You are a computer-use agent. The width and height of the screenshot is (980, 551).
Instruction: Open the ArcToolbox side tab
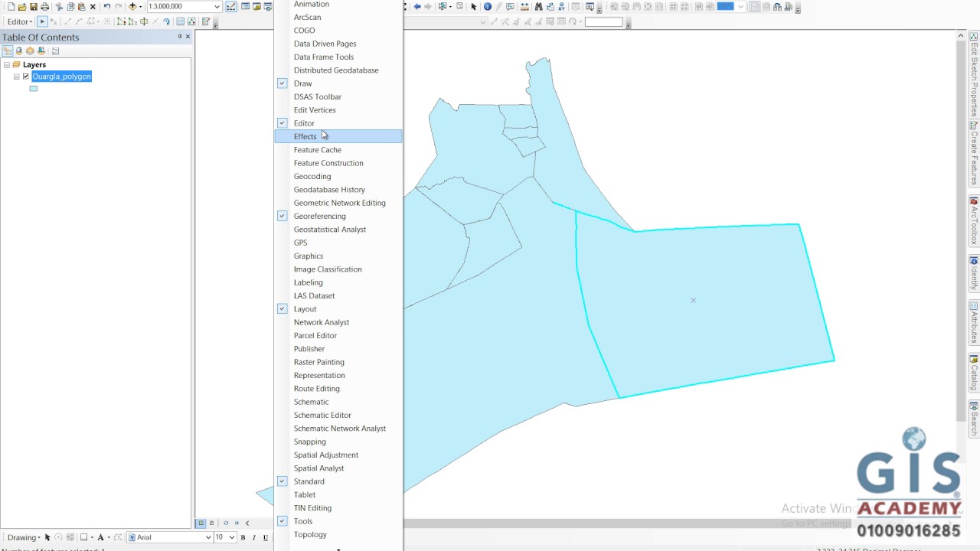974,220
